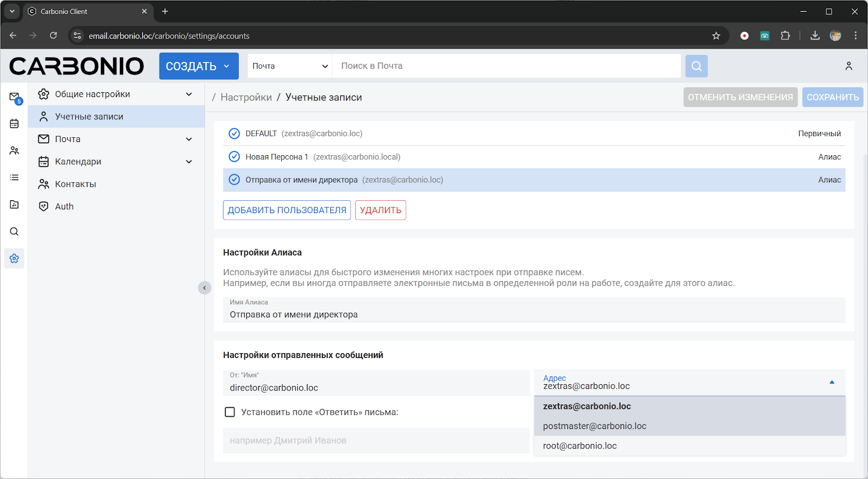
Task: Expand the Общие настройки section
Action: [189, 94]
